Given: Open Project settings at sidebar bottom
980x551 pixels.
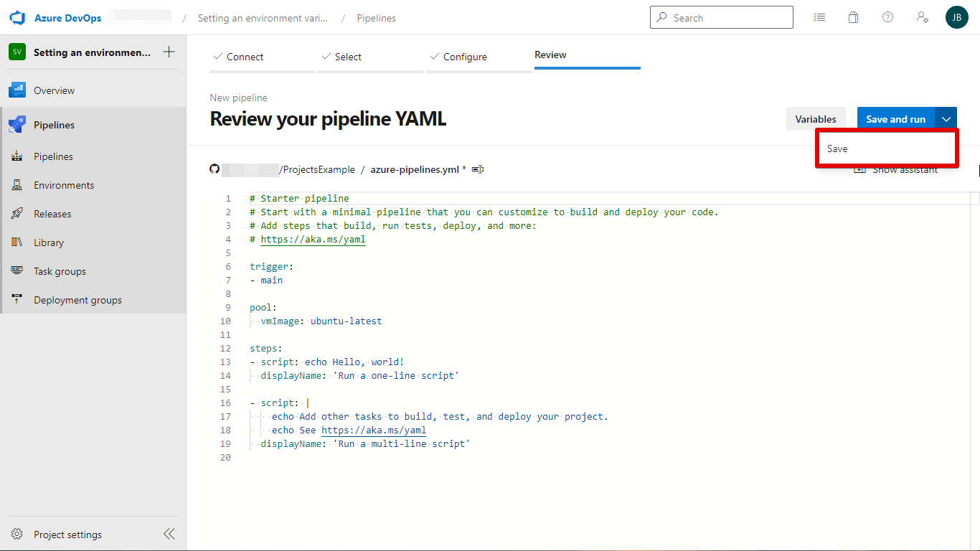Looking at the screenshot, I should [x=67, y=534].
